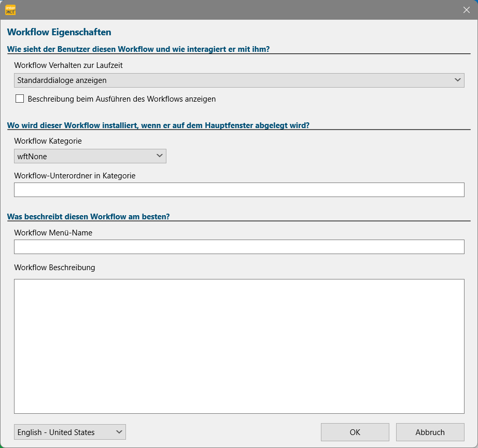
Task: Click the 'Workflow Beschreibung' label
Action: [54, 268]
